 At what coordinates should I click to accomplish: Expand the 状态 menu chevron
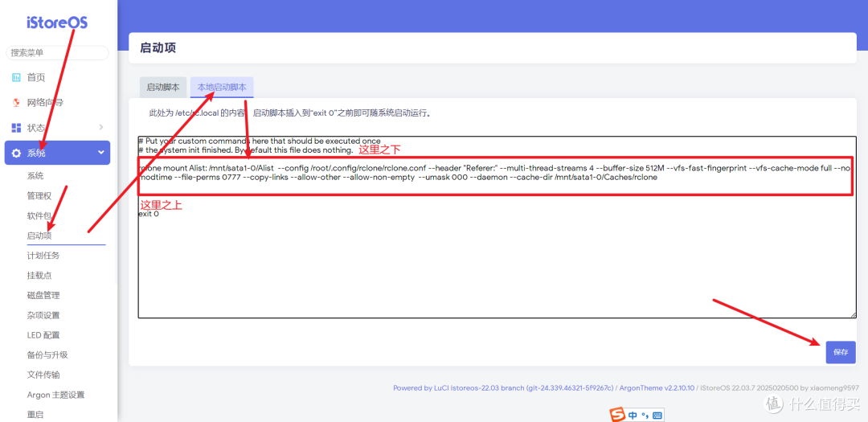(100, 127)
